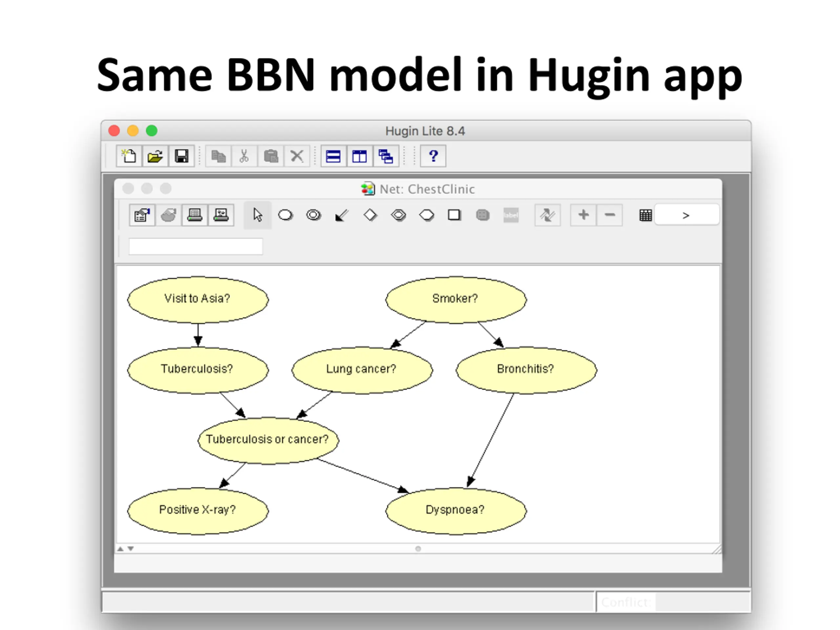Select the 'Lung cancer?' node

click(x=362, y=370)
